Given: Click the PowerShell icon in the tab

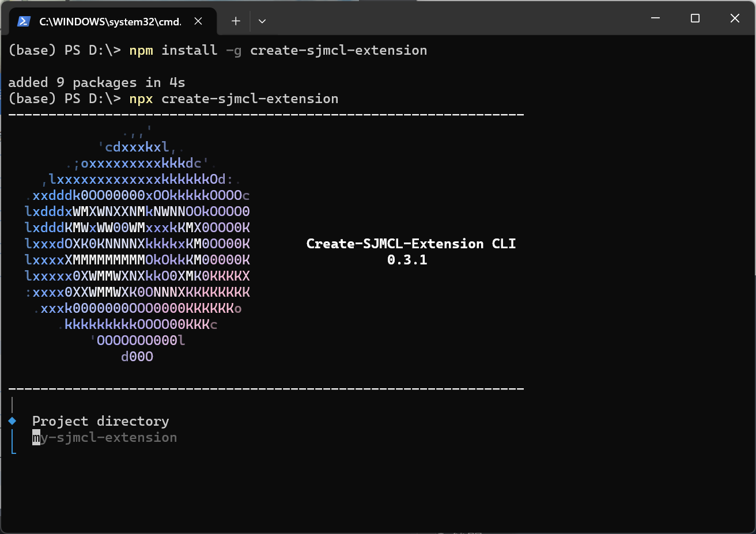Looking at the screenshot, I should (x=24, y=21).
